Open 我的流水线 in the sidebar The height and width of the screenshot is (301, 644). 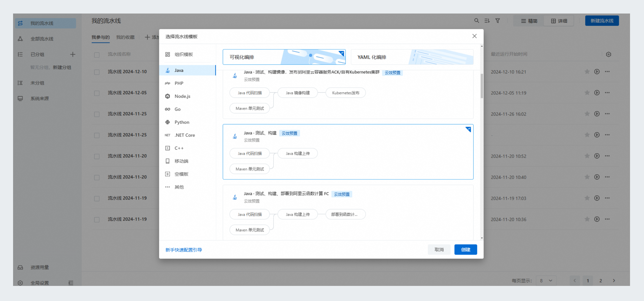tap(46, 23)
